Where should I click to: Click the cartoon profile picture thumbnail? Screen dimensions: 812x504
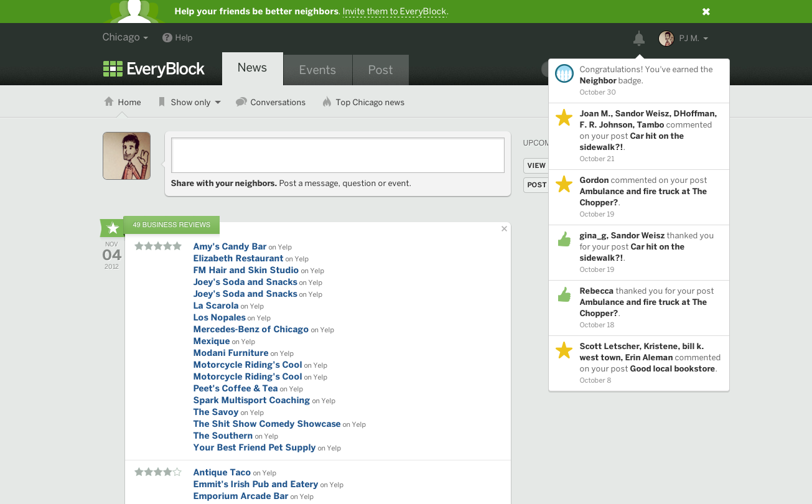(x=126, y=156)
